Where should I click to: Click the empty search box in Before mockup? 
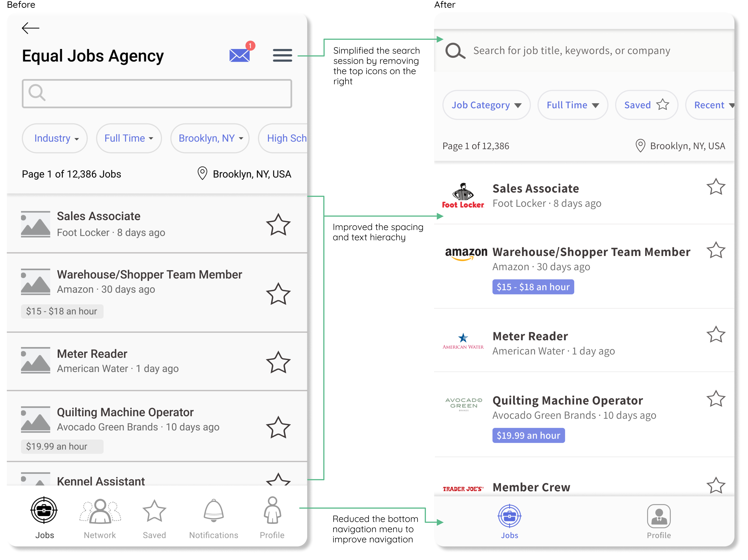point(157,94)
